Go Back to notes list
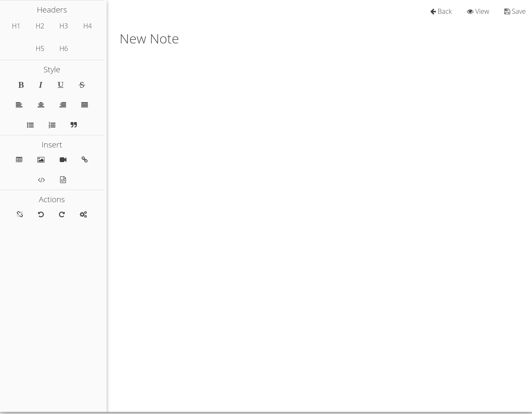 (441, 11)
